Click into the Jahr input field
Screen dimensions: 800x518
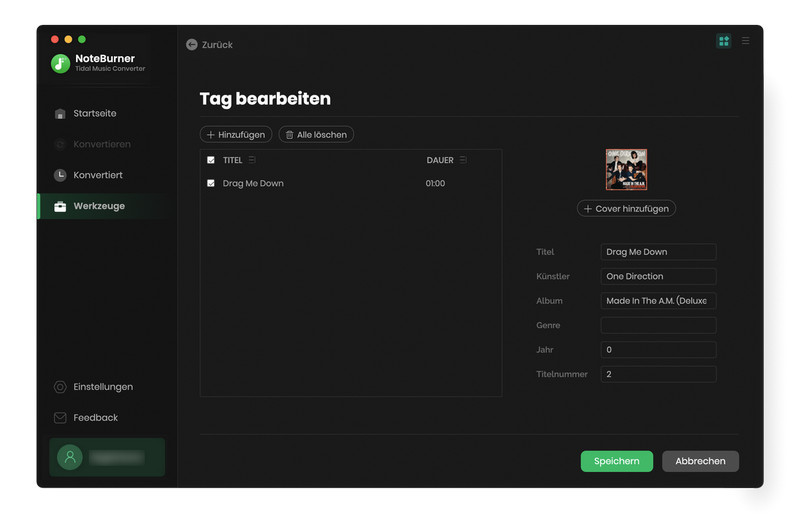(x=658, y=350)
